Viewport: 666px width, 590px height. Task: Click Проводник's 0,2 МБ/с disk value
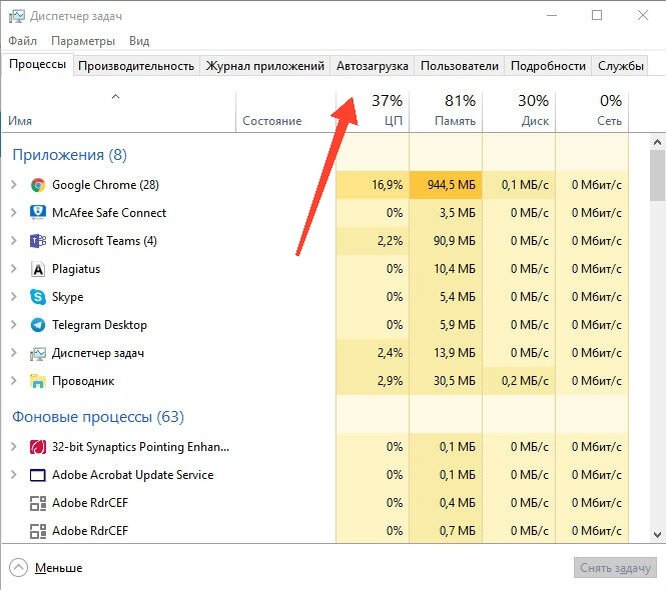click(525, 381)
